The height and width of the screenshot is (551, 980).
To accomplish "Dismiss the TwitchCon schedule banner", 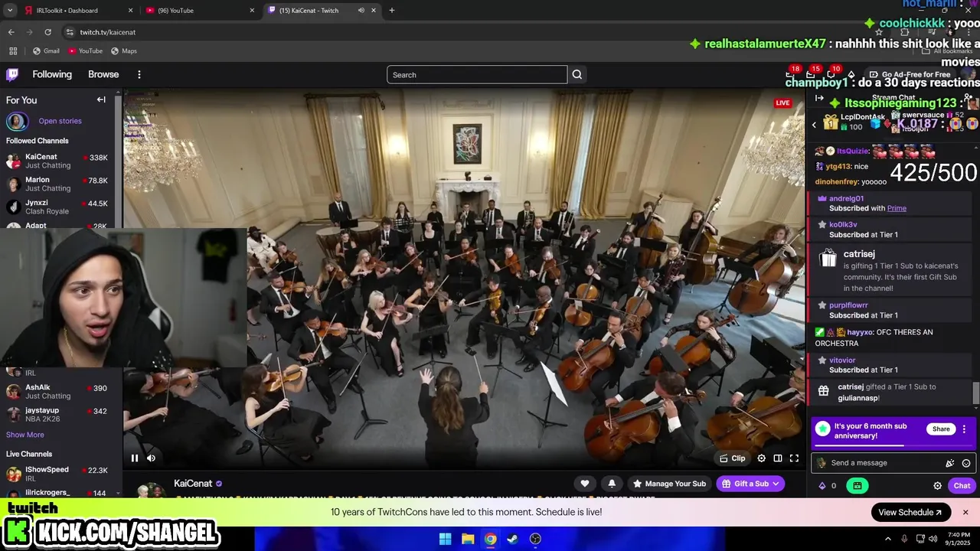I will click(965, 512).
